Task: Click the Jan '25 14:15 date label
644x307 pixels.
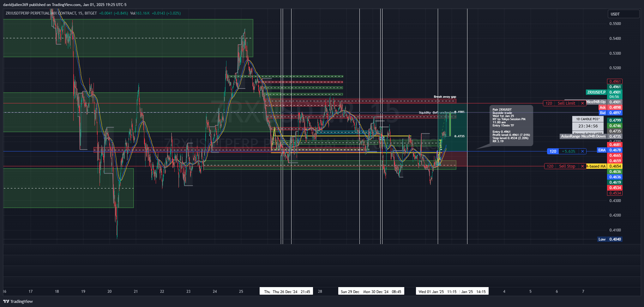Action: pyautogui.click(x=473, y=292)
